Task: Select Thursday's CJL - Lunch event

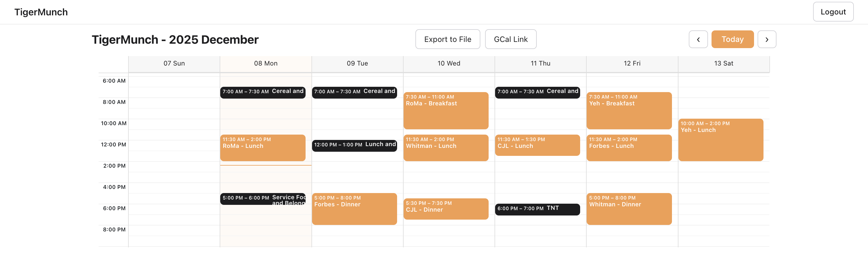Action: click(537, 145)
